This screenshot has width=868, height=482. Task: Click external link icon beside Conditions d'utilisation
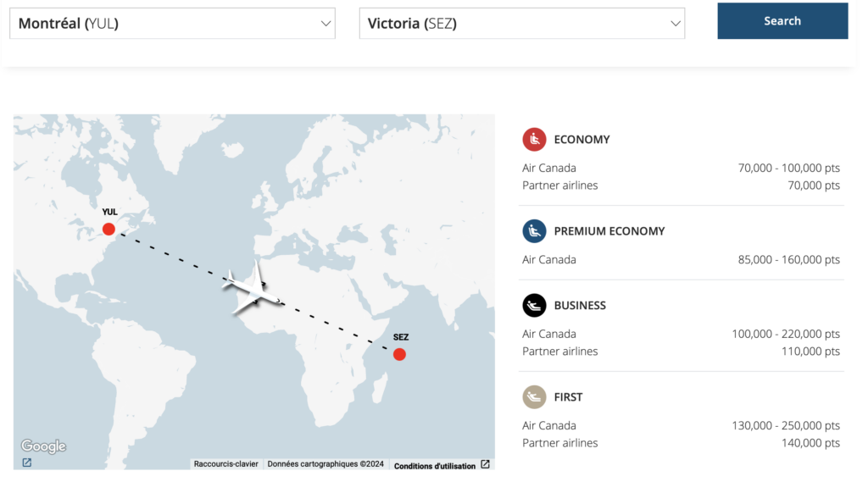(x=485, y=464)
